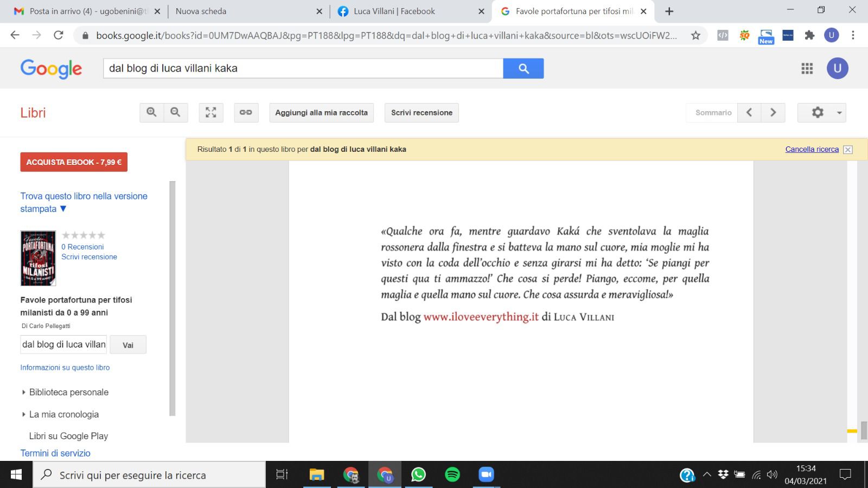Click the blue search button

pyautogui.click(x=524, y=68)
